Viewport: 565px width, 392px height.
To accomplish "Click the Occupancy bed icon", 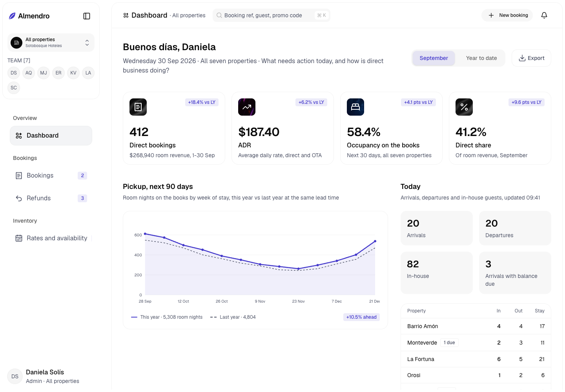I will [355, 107].
